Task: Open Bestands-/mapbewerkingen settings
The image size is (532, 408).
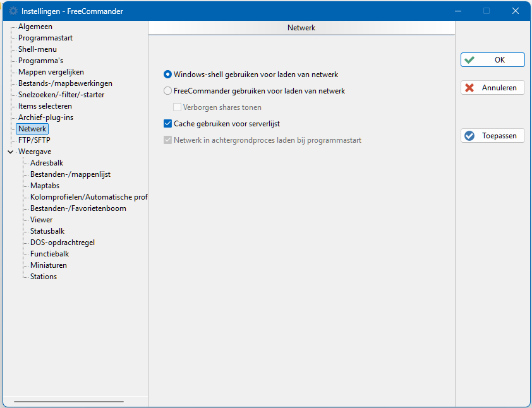Action: tap(65, 83)
